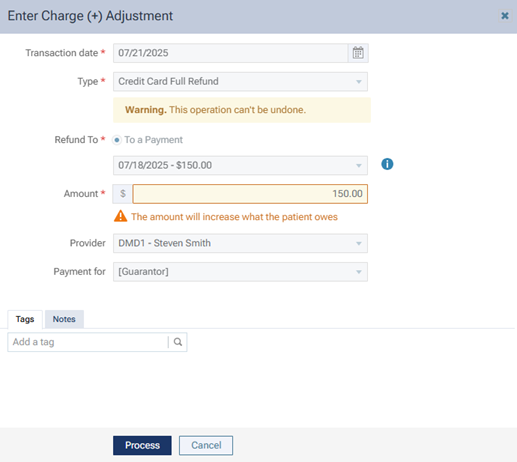
Task: Click into the Amount field showing 150.00
Action: (x=250, y=194)
